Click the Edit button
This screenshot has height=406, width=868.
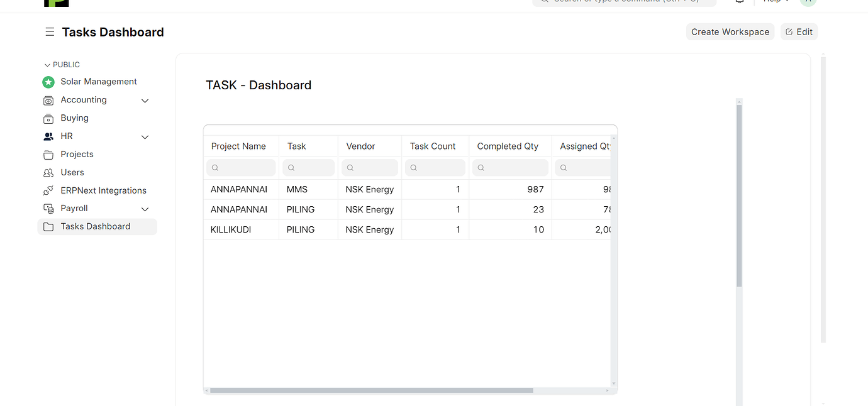click(799, 31)
